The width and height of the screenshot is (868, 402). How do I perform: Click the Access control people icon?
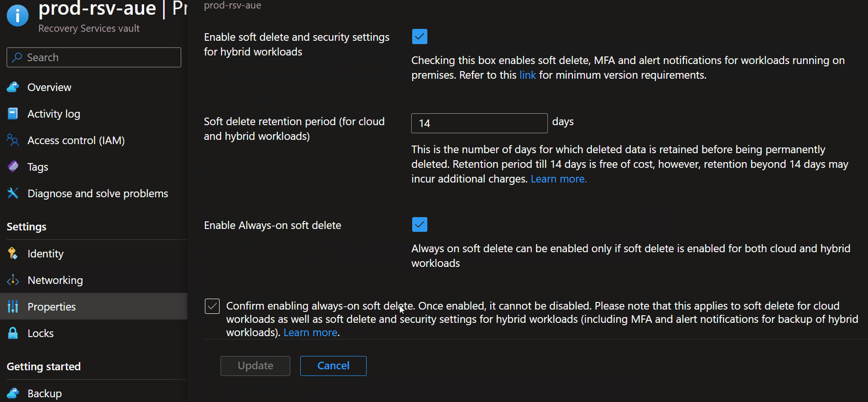(x=13, y=140)
